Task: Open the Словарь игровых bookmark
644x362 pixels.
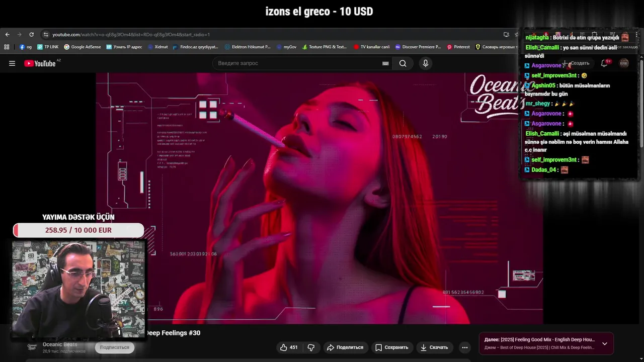Action: tap(497, 47)
